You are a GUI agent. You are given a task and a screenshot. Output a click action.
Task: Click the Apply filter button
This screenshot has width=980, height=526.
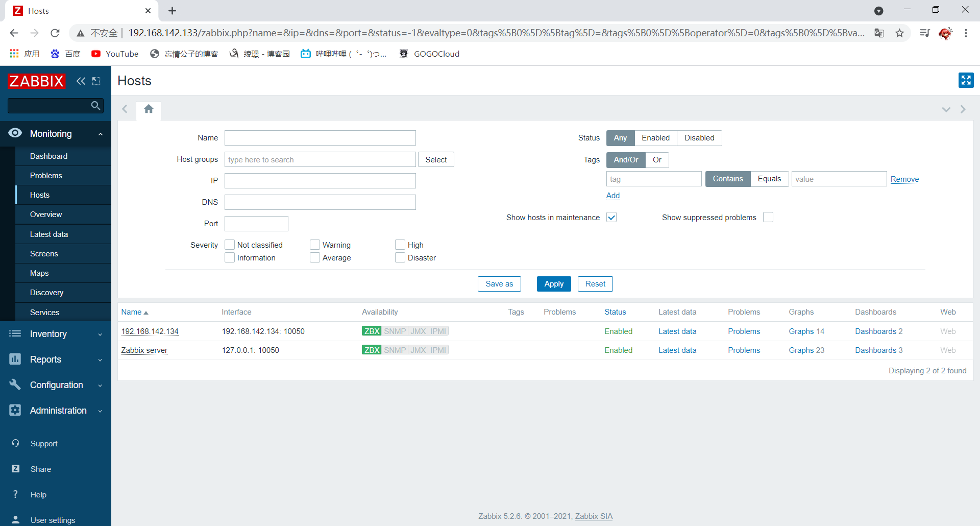click(x=554, y=284)
